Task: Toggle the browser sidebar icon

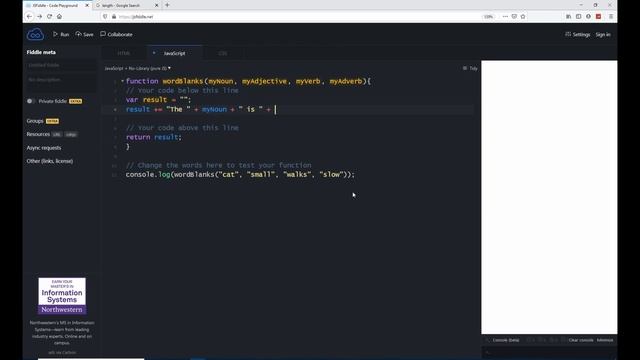Action: pos(578,17)
